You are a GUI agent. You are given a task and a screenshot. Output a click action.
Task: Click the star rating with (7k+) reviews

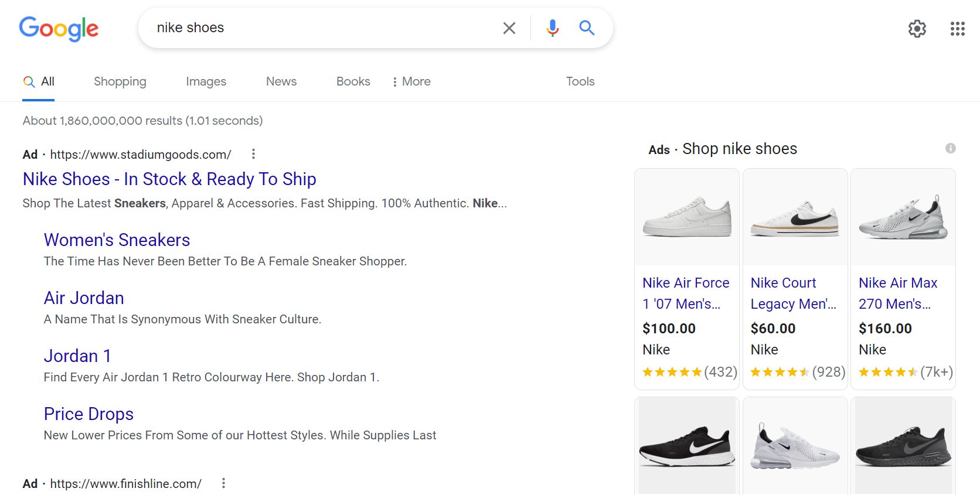(906, 372)
